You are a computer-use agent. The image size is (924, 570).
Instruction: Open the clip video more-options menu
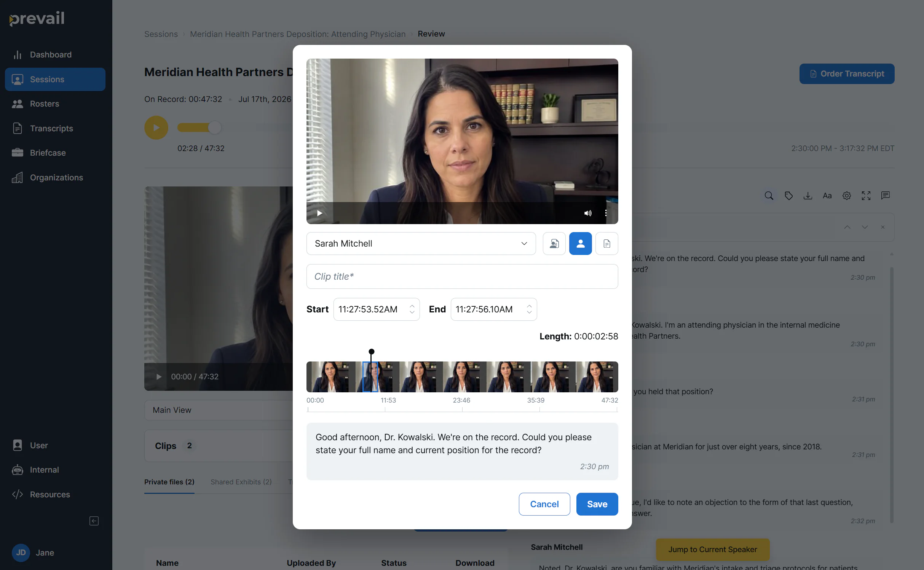tap(606, 213)
